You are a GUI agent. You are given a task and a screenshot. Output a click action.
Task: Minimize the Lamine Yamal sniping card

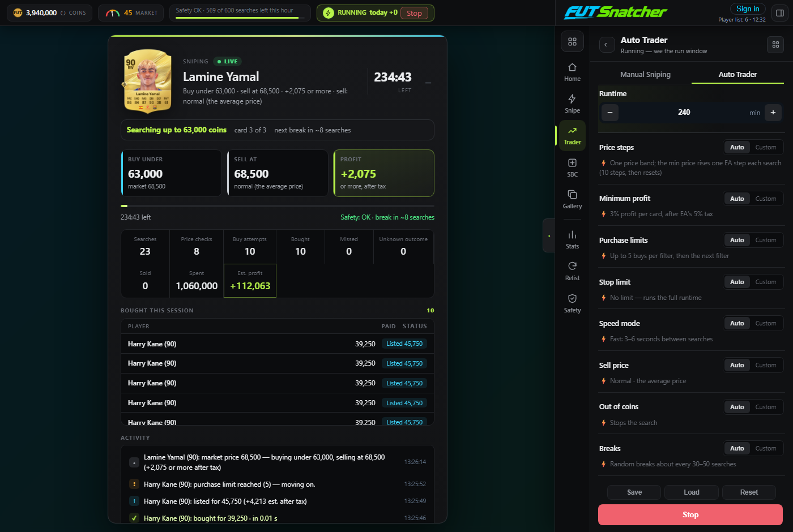428,83
